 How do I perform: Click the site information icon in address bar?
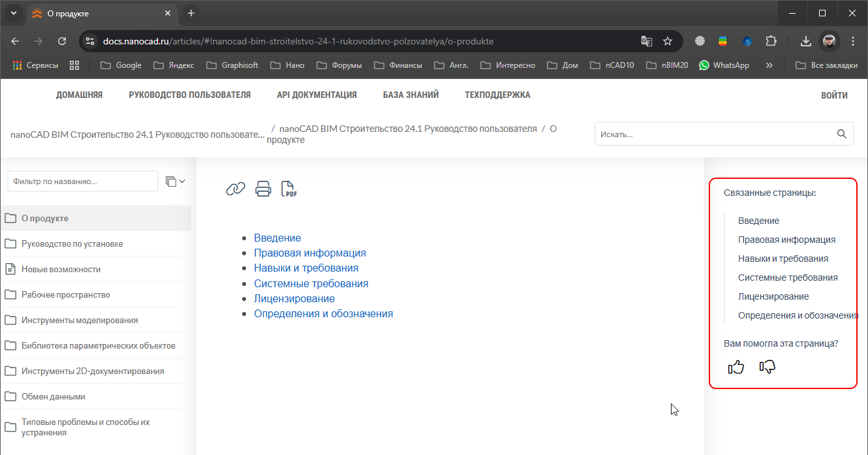point(90,41)
